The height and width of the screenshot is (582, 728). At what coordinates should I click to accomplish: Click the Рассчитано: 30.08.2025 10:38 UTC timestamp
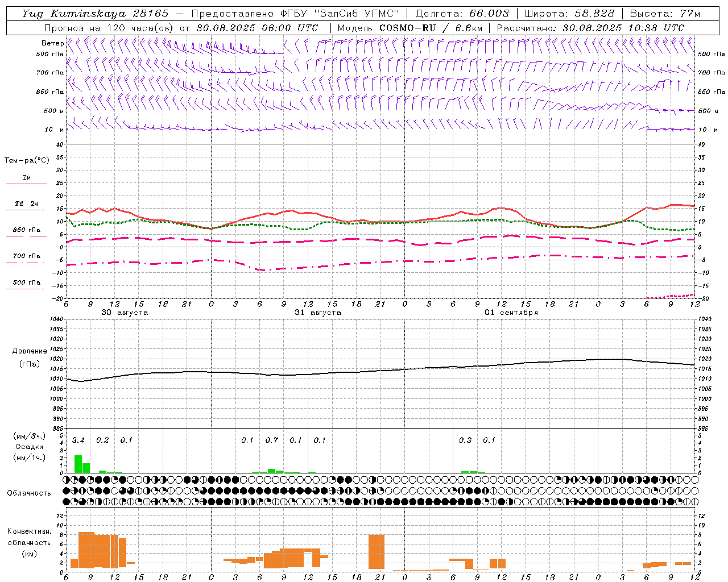[590, 28]
